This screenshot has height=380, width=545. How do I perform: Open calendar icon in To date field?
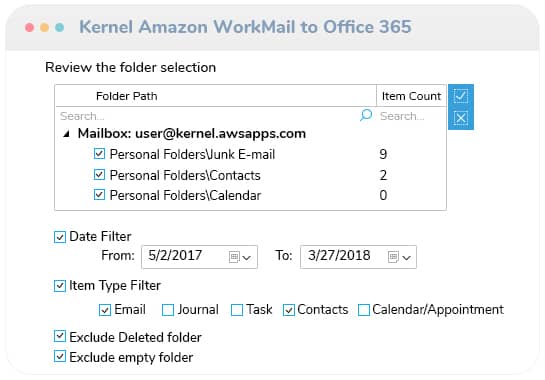[393, 257]
